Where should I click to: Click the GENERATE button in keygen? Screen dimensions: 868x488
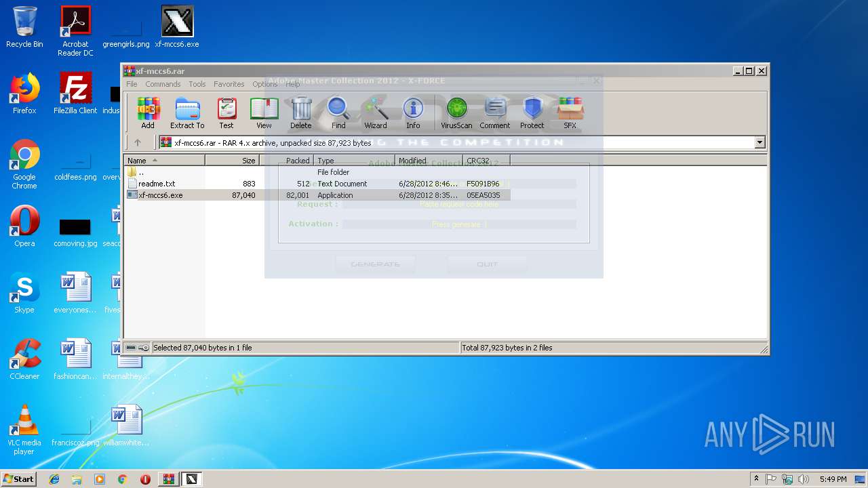coord(375,264)
